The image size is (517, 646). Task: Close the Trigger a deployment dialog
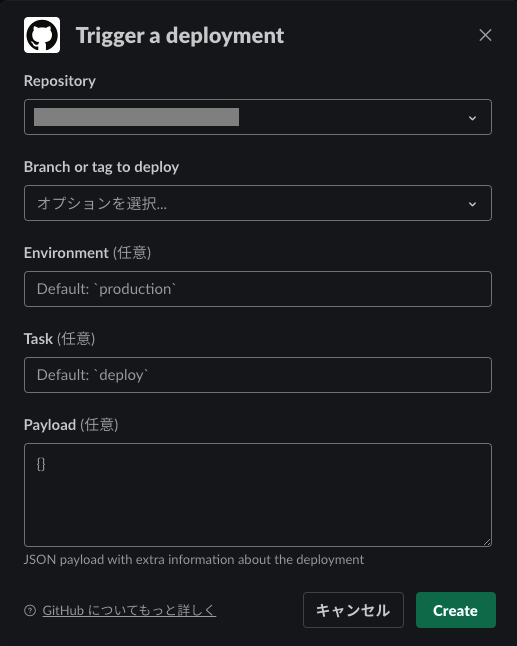(485, 35)
